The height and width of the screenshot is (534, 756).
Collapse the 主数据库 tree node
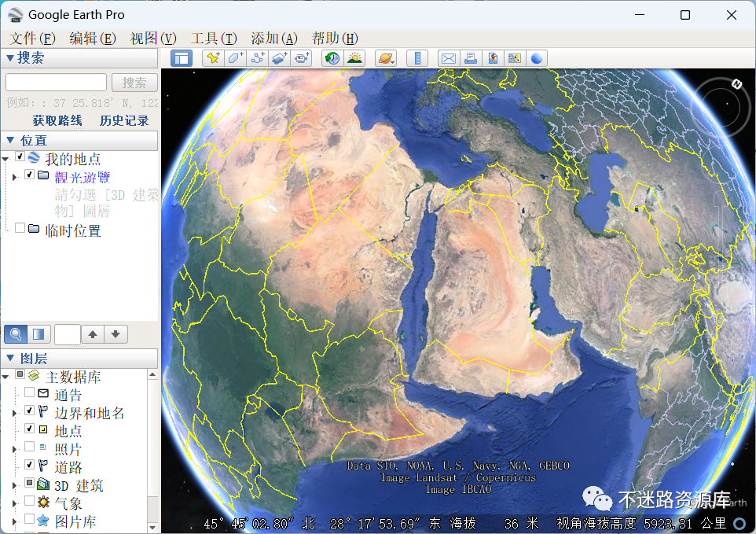click(x=6, y=376)
